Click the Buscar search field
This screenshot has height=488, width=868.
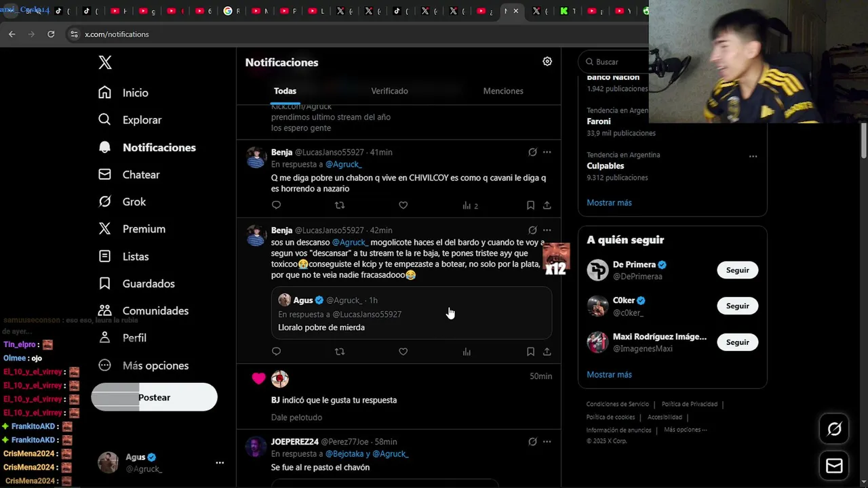(x=614, y=62)
